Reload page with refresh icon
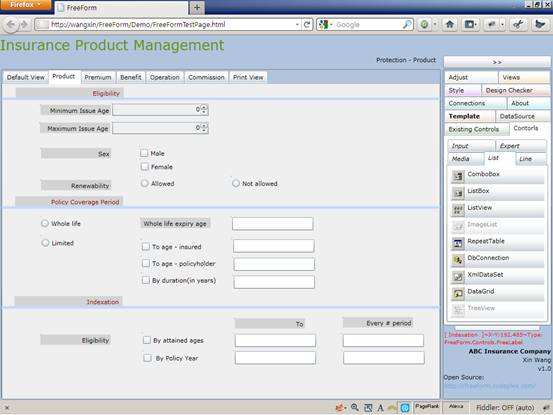The width and height of the screenshot is (553, 415). [307, 24]
